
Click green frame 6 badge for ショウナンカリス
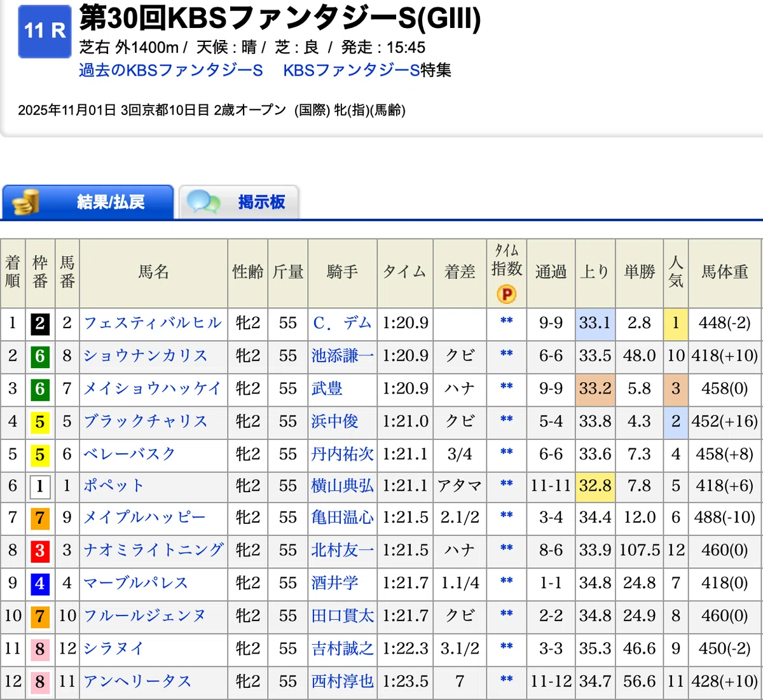click(40, 356)
